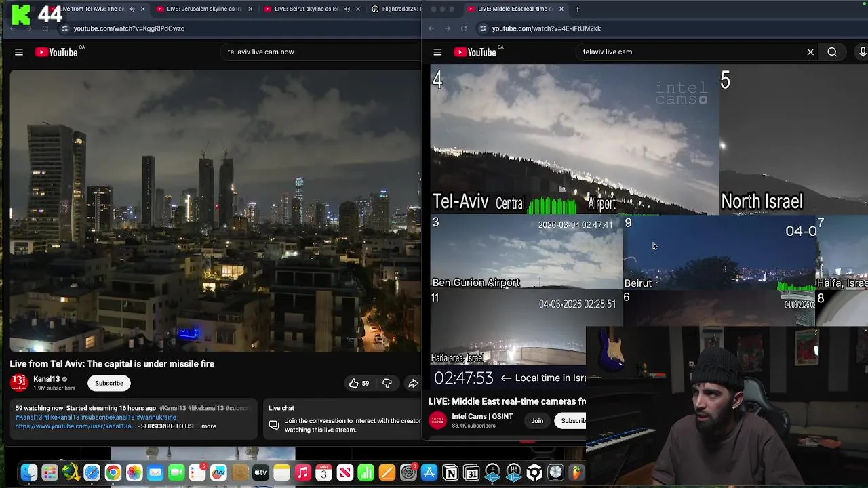Click the 'Live from Tel Aviv' video title
The image size is (868, 488).
coord(112,364)
